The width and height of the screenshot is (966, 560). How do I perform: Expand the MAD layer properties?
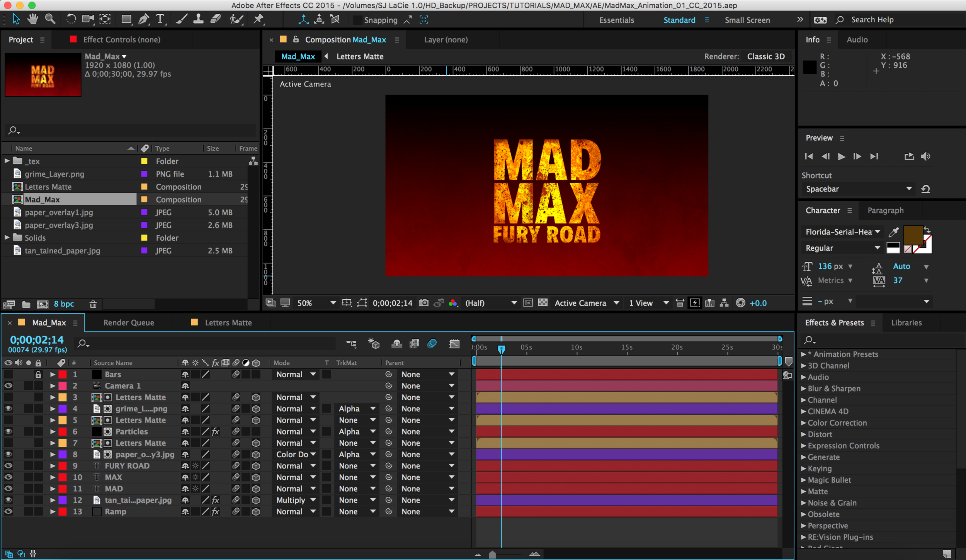click(53, 489)
